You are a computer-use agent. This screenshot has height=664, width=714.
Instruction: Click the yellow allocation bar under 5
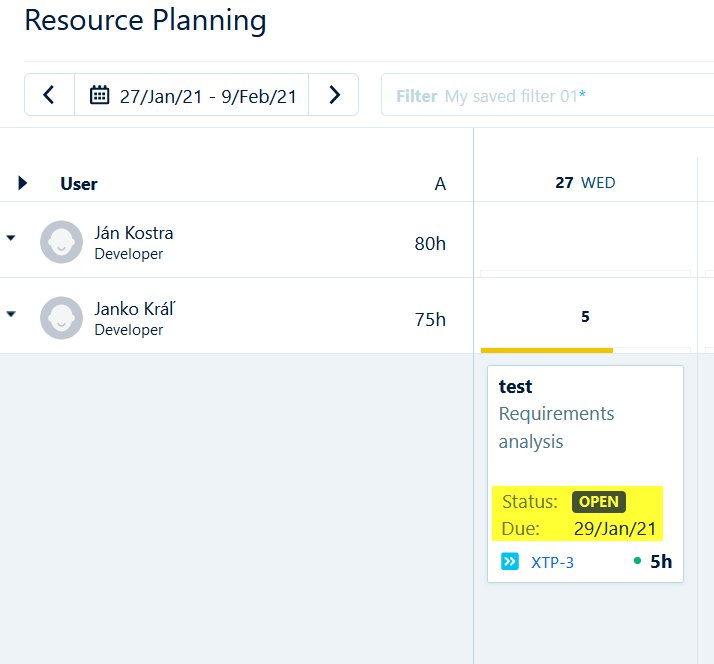pyautogui.click(x=547, y=350)
